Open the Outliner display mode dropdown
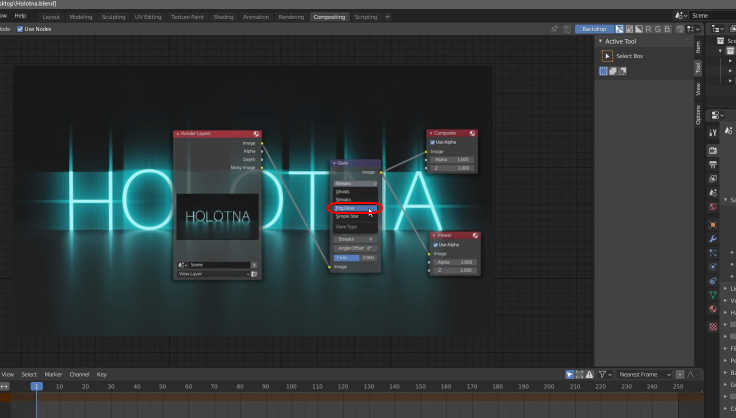The width and height of the screenshot is (736, 418). tap(718, 29)
